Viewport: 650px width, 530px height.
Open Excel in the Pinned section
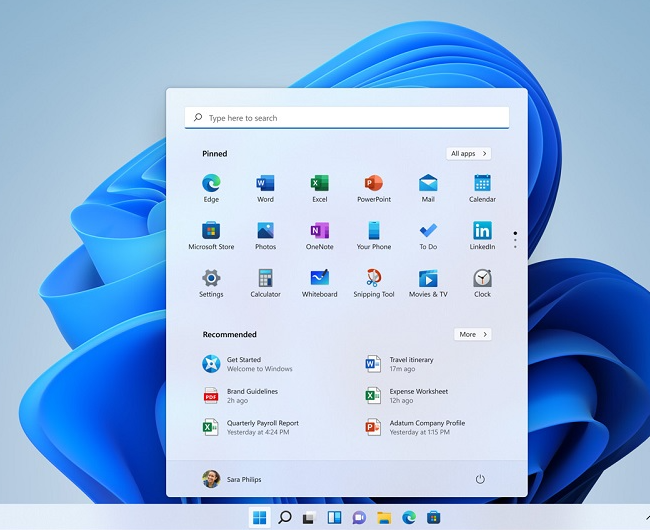point(320,188)
